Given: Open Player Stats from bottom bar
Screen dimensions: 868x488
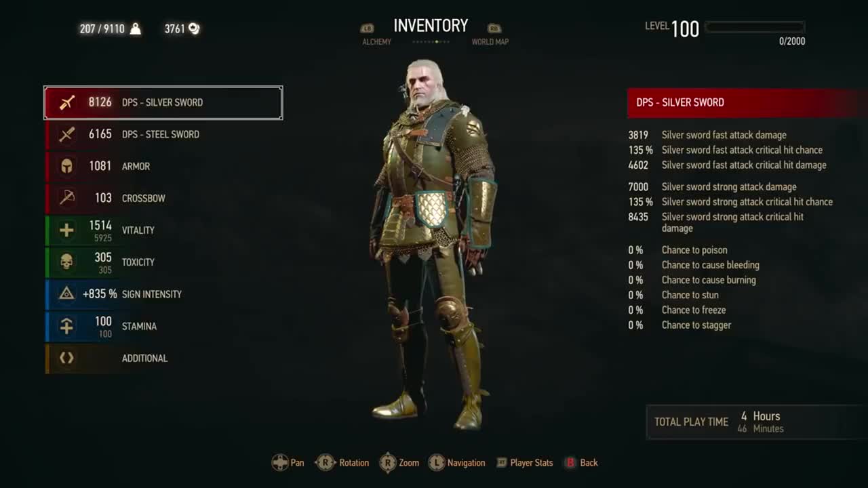Looking at the screenshot, I should 525,463.
